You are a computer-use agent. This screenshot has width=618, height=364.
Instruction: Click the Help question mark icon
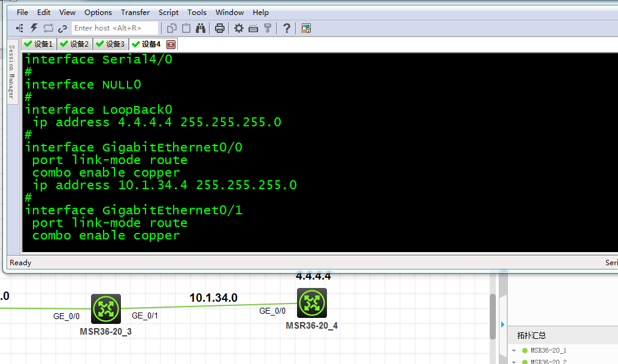pos(286,28)
